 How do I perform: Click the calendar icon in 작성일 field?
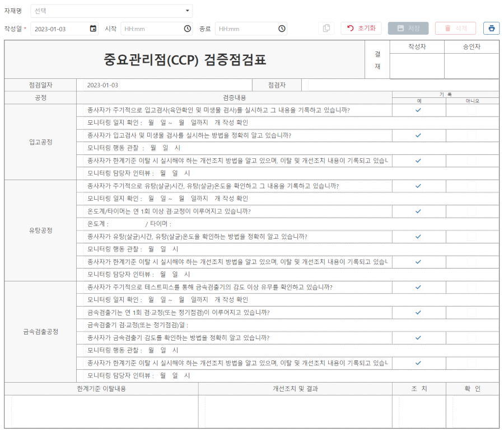coord(93,29)
